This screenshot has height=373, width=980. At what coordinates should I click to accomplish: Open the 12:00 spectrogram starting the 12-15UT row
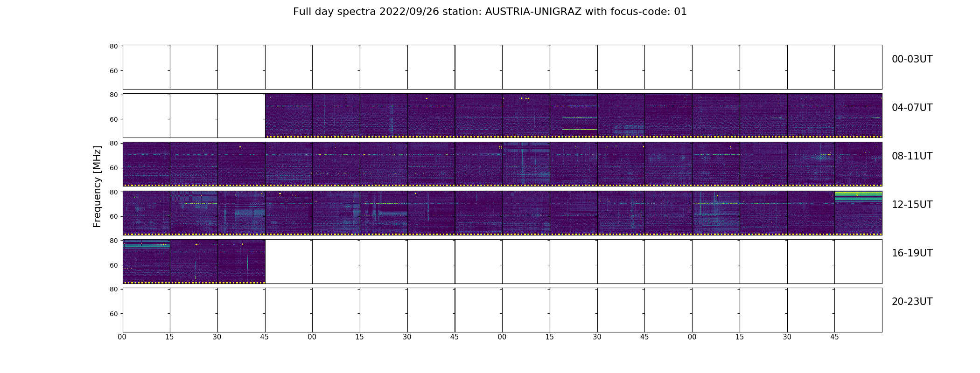point(147,213)
